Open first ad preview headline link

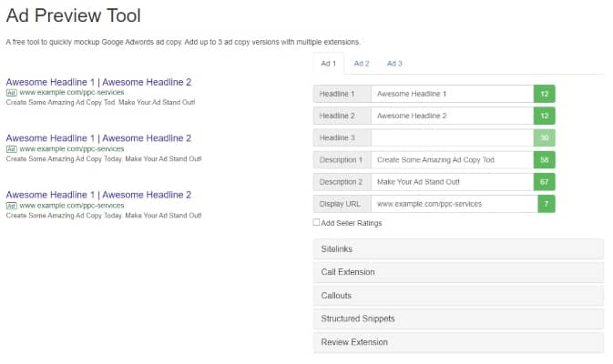point(98,82)
